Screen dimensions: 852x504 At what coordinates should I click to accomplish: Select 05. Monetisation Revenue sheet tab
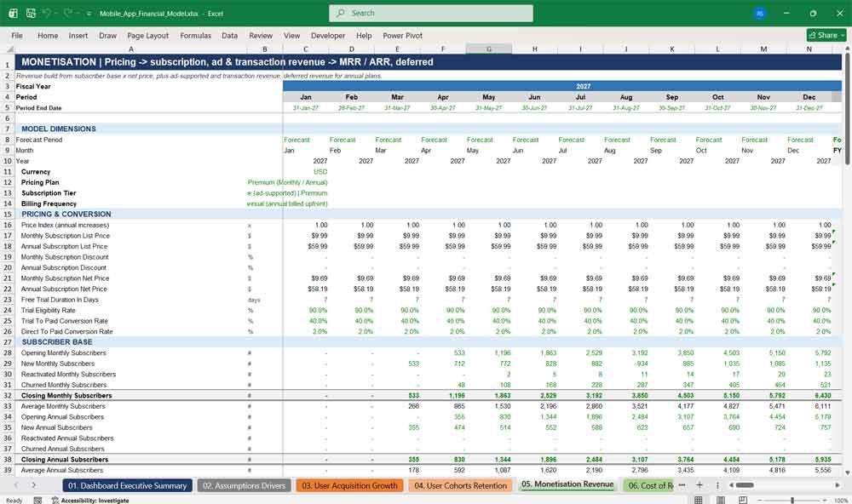[x=567, y=484]
